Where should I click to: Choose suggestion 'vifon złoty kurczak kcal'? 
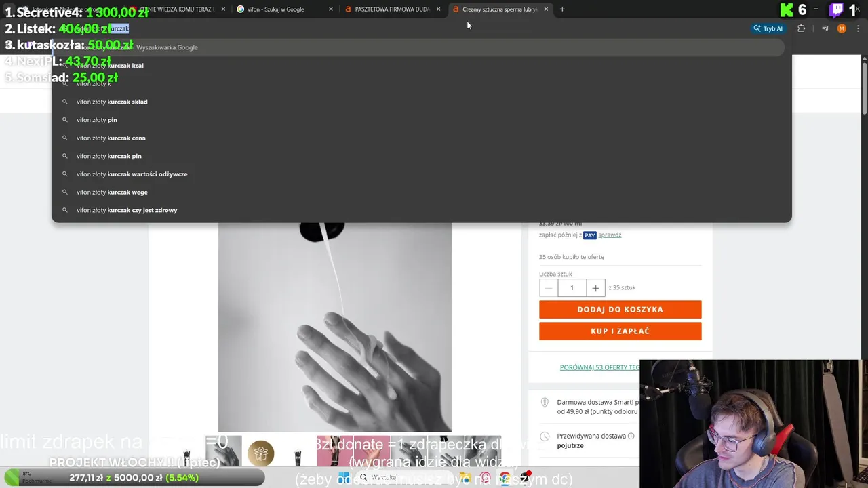point(422,66)
